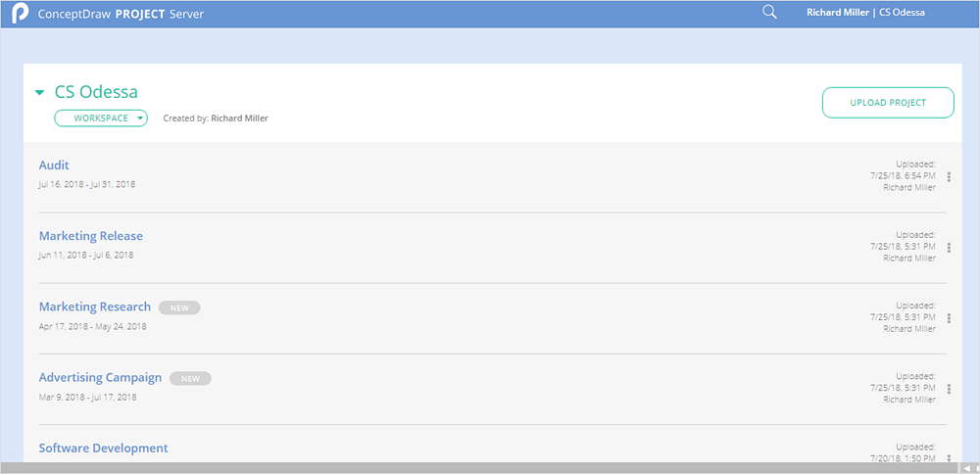Collapse the CS Odessa workspace section

[x=40, y=93]
